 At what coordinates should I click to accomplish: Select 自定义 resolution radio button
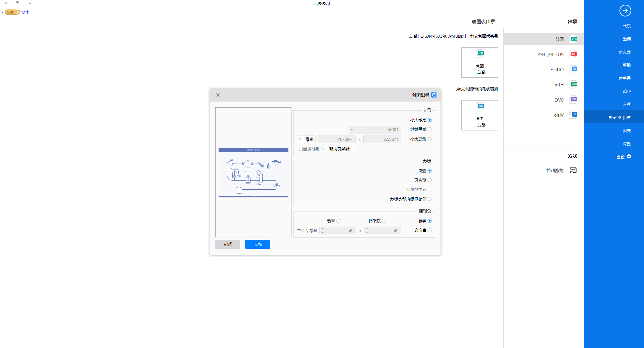pos(429,230)
